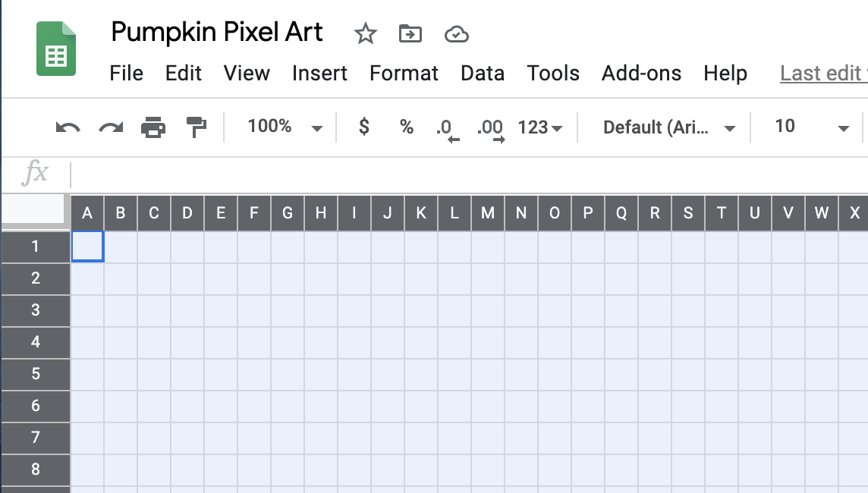Open the 100% zoom dropdown
Viewport: 868px width, 493px height.
tap(285, 127)
